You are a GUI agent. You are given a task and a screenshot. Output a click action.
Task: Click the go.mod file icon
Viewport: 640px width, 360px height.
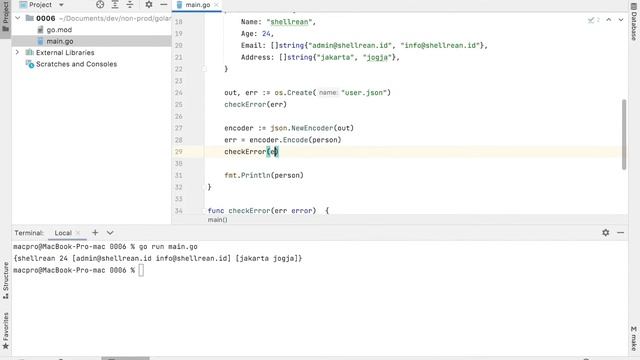[x=40, y=30]
